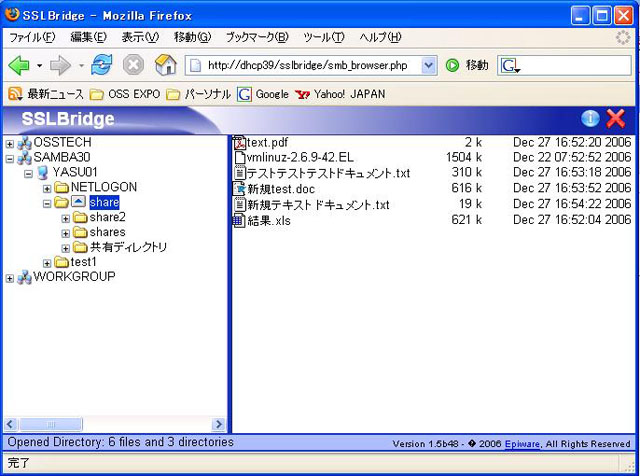The width and height of the screenshot is (640, 476).
Task: Click the WORKGROUP network icon
Action: pos(24,278)
